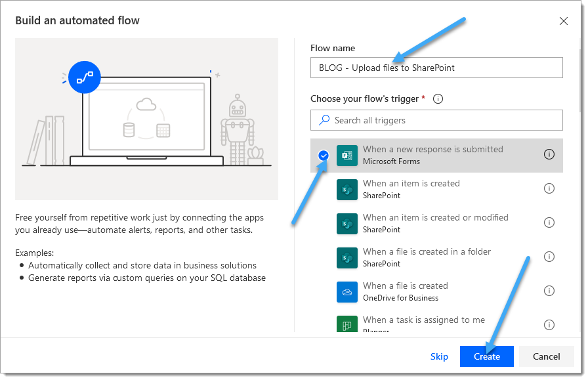This screenshot has width=588, height=380.
Task: Open info for 'file is created in a folder'
Action: click(549, 257)
